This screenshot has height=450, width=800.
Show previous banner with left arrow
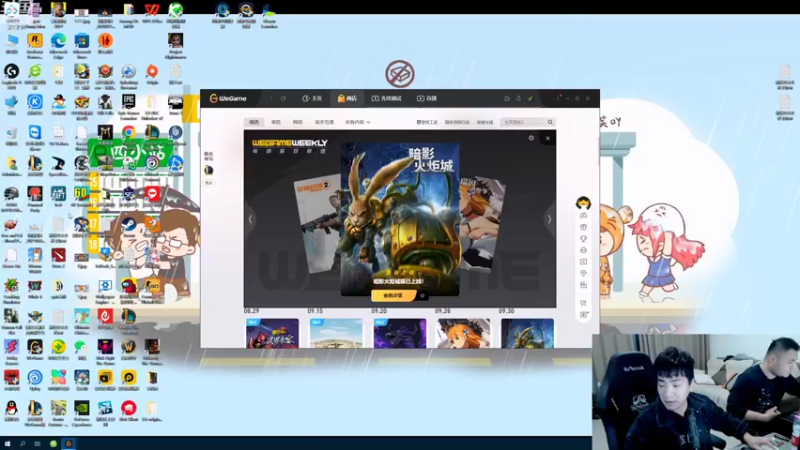250,219
